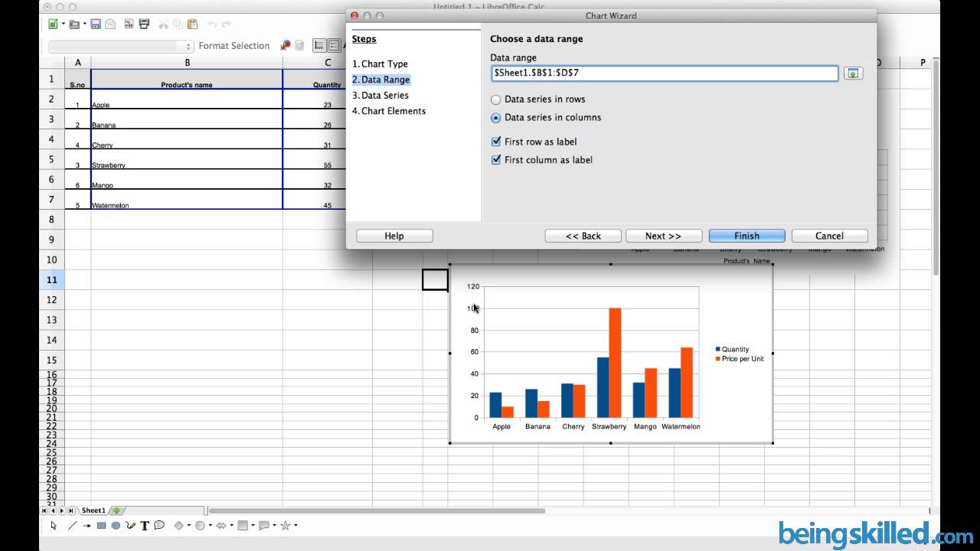The height and width of the screenshot is (551, 980).
Task: Select Data series in columns option
Action: tap(495, 118)
